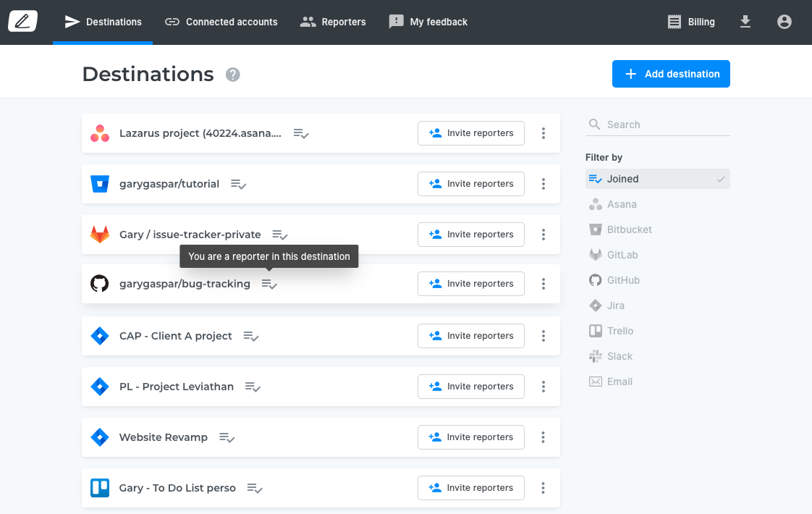Click reporter status icon on Lazarus project

(x=301, y=134)
